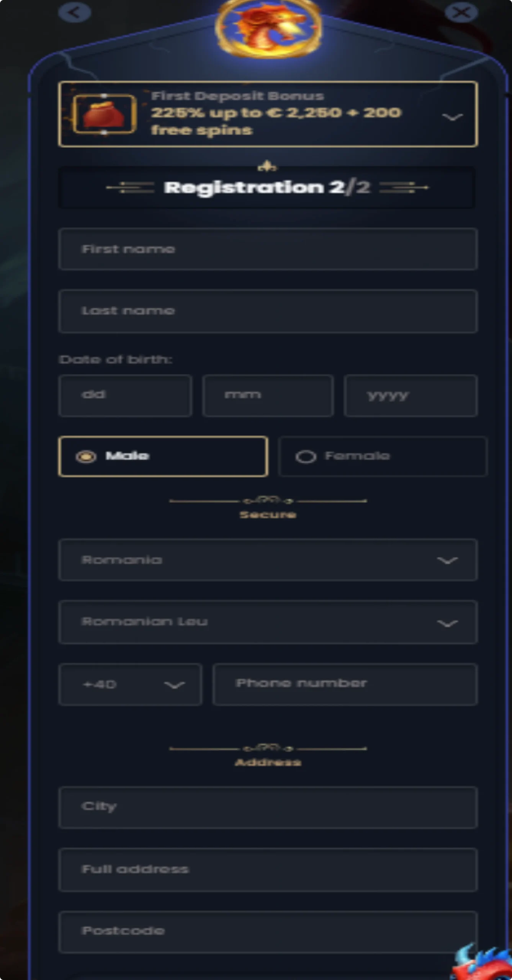Image resolution: width=512 pixels, height=980 pixels.
Task: Click the back arrow icon
Action: pyautogui.click(x=74, y=12)
